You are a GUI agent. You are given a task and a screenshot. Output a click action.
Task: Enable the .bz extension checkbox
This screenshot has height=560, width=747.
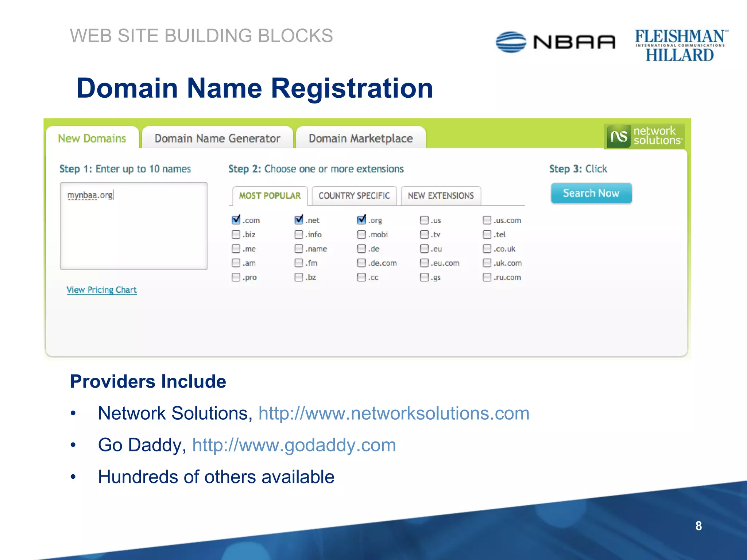(x=299, y=277)
